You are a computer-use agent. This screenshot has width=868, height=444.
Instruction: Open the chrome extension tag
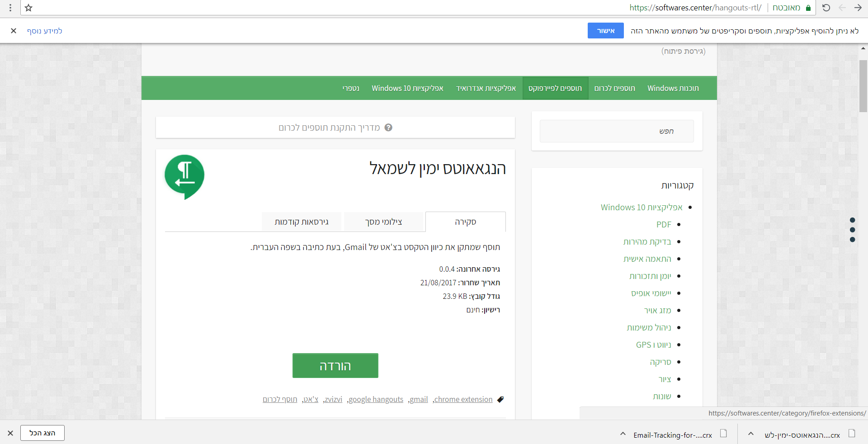[463, 399]
